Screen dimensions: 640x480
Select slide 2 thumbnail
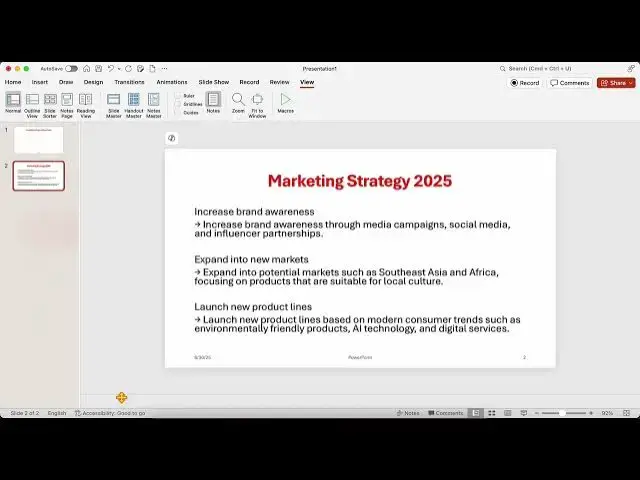(x=39, y=176)
